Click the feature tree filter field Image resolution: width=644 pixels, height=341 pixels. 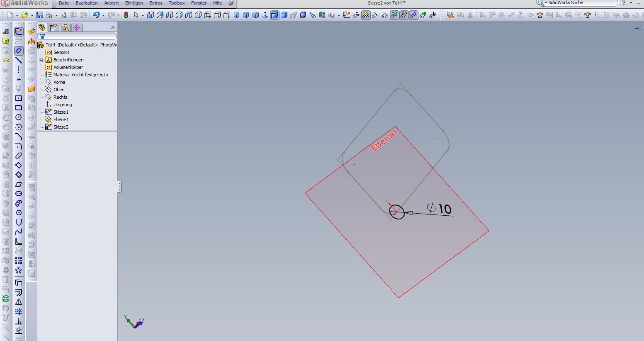(x=78, y=37)
